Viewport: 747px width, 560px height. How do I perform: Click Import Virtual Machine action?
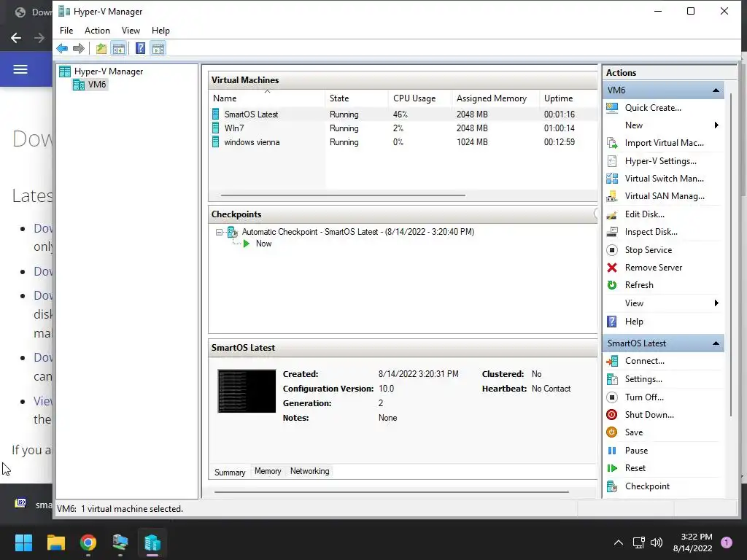point(662,143)
